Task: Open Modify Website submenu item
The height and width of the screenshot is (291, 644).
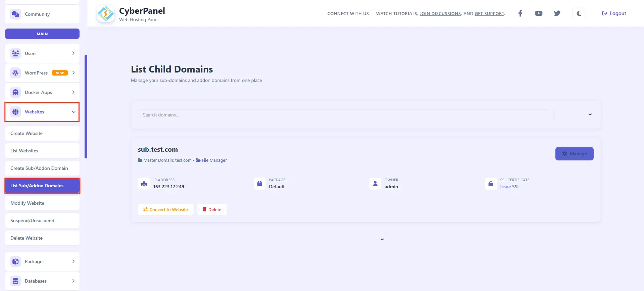Action: click(x=42, y=203)
